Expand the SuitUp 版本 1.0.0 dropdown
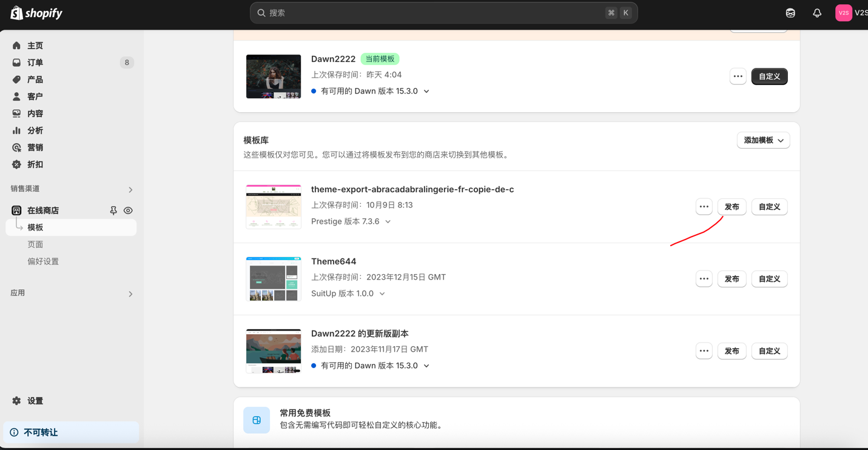The height and width of the screenshot is (450, 868). tap(382, 294)
